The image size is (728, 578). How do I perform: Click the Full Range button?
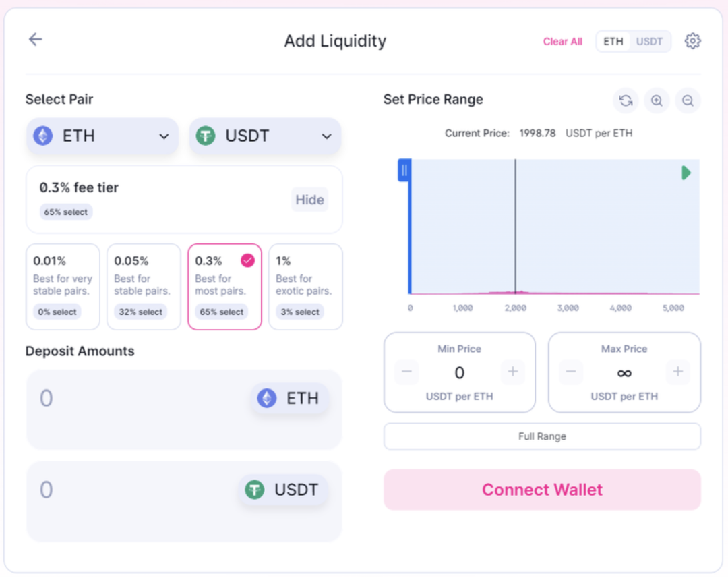(542, 436)
